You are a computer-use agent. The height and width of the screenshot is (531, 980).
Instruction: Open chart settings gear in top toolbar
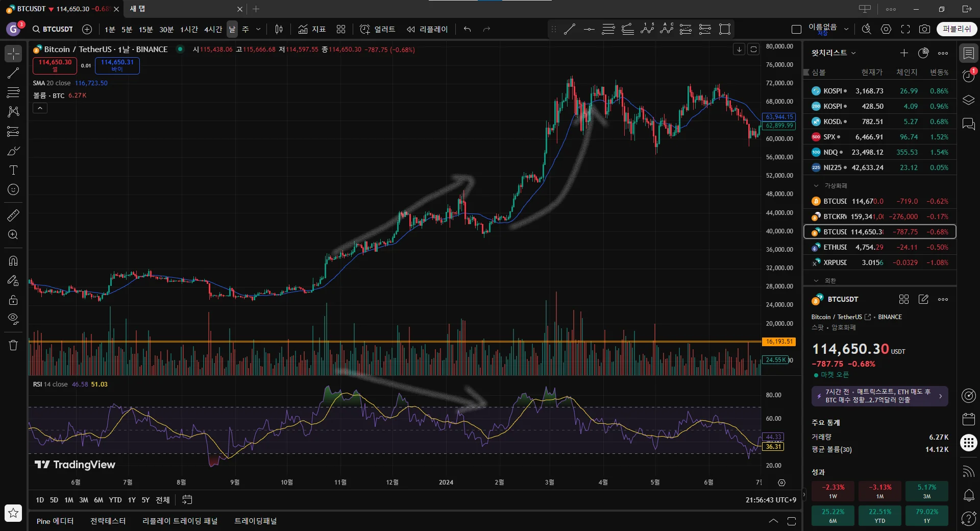[886, 29]
